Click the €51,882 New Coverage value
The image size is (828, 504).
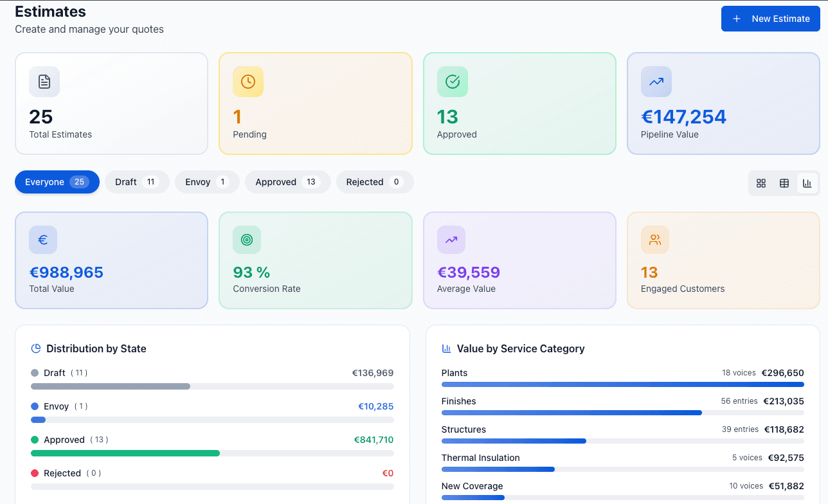click(786, 486)
